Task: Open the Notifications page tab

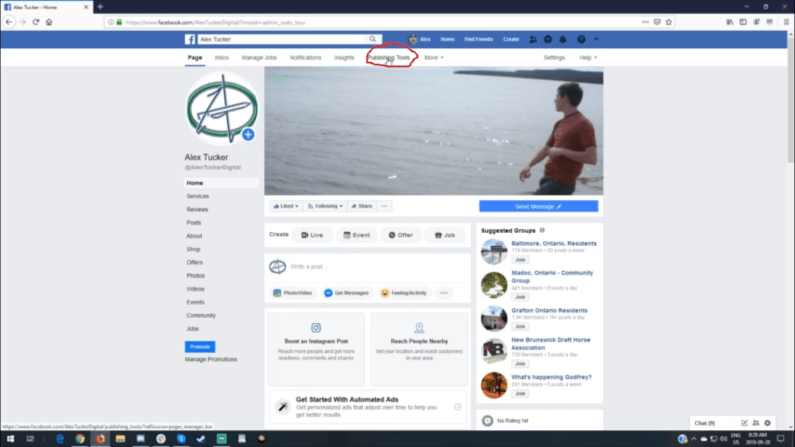Action: 305,58
